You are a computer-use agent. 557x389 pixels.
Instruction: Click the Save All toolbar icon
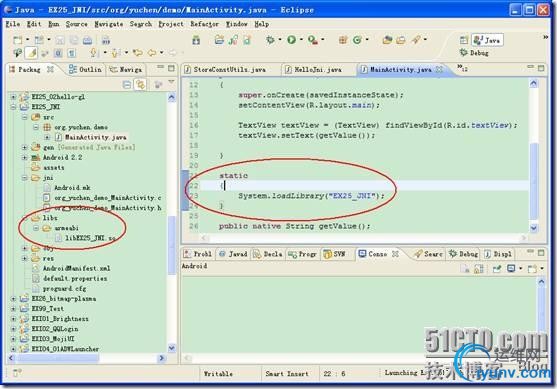pyautogui.click(x=74, y=40)
